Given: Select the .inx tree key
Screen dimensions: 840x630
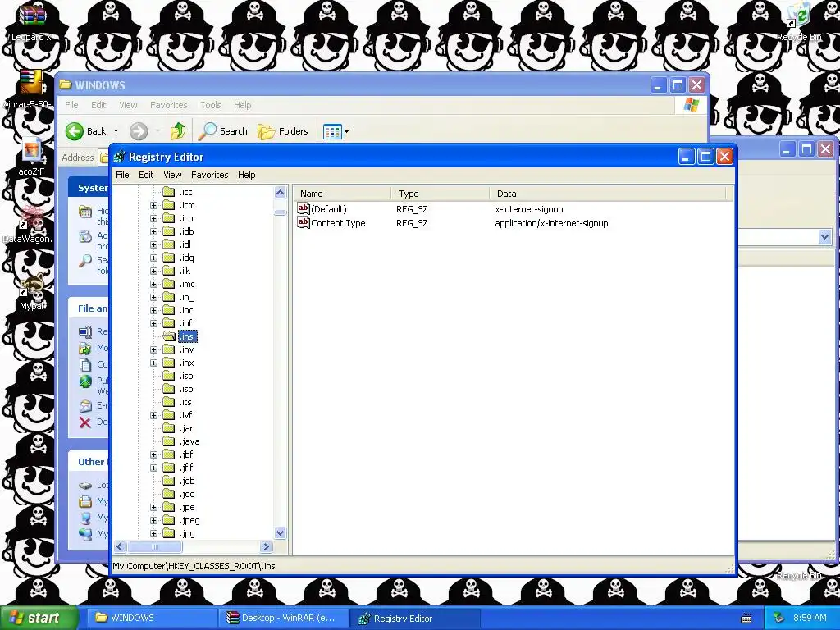Looking at the screenshot, I should click(x=187, y=363).
